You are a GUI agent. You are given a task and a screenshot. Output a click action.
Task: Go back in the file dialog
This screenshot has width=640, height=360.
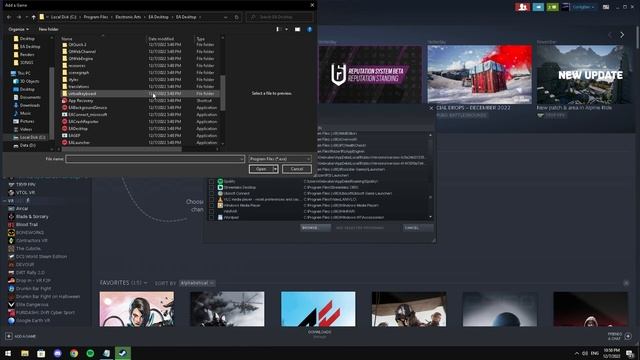pyautogui.click(x=9, y=17)
